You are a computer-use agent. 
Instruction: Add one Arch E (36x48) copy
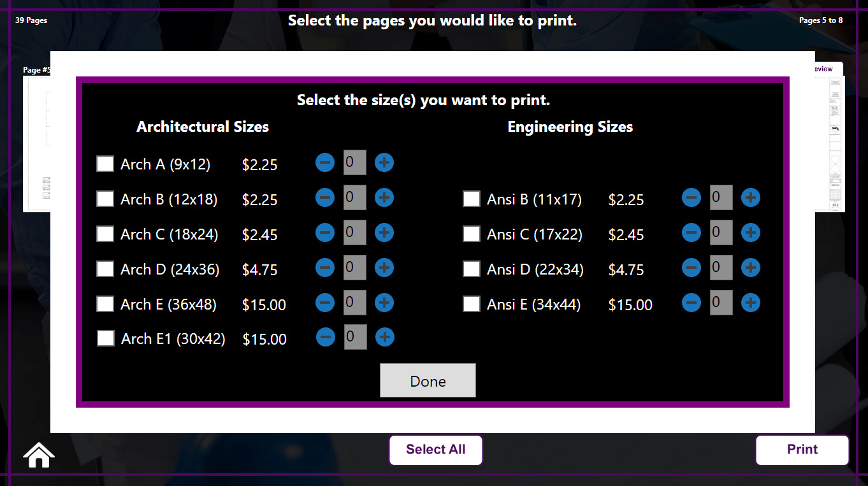point(384,303)
